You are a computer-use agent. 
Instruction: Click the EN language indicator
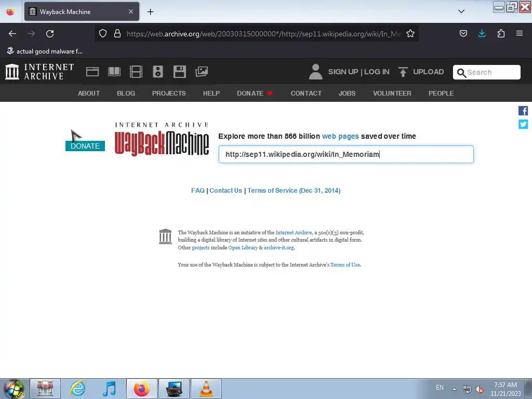[x=440, y=388]
